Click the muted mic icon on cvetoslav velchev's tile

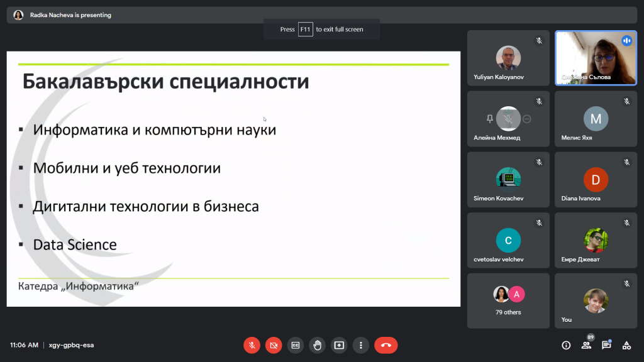(539, 223)
